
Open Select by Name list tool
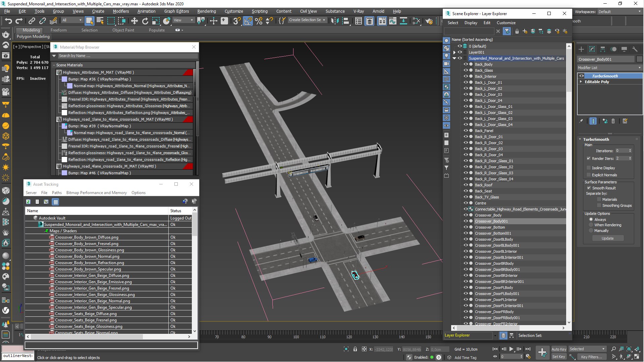(100, 21)
